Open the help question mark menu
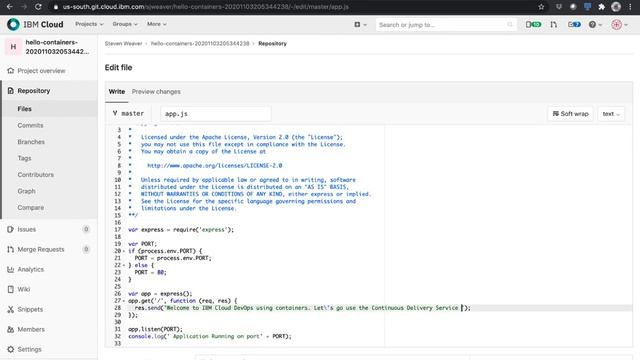Viewport: 640px width, 360px height. [x=595, y=24]
